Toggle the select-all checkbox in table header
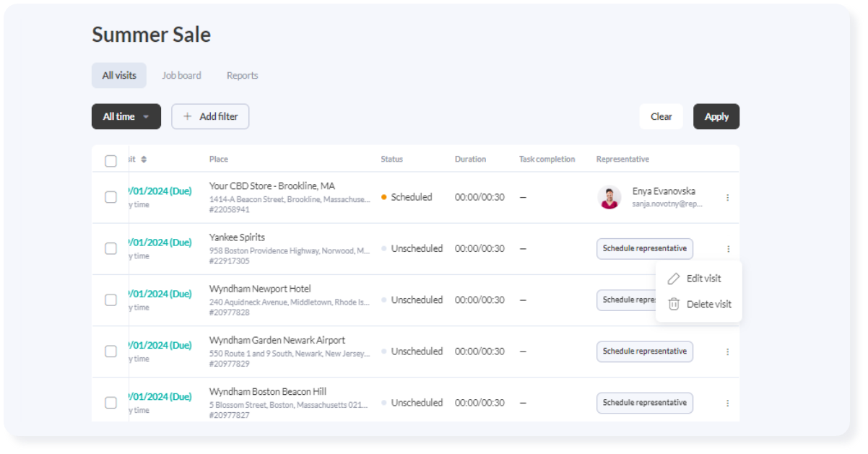The width and height of the screenshot is (868, 454). tap(110, 161)
